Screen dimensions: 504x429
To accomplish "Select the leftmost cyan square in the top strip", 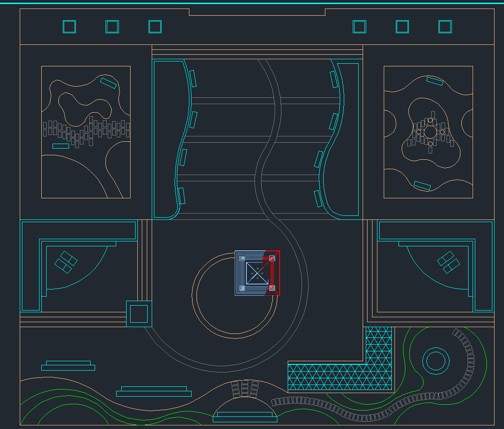I will click(x=69, y=26).
